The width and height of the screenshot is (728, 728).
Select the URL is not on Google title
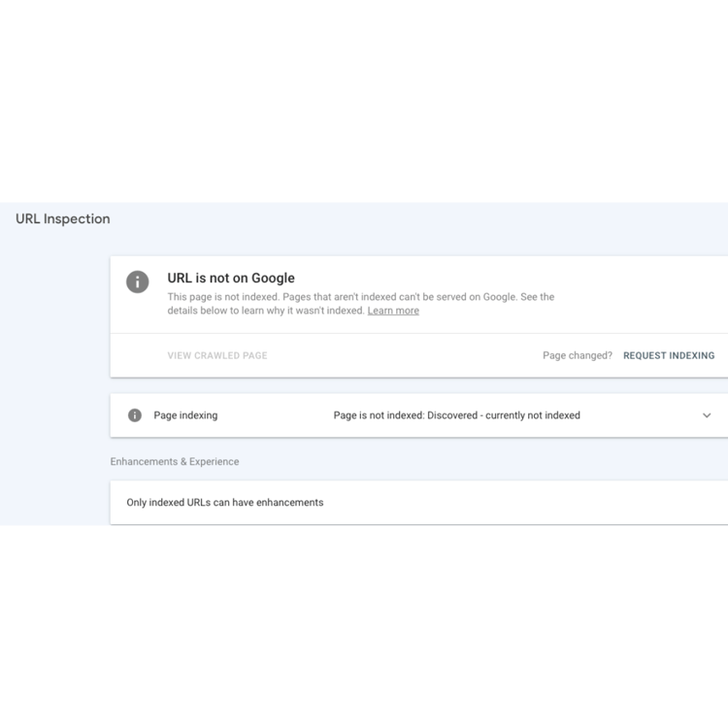[x=231, y=279]
